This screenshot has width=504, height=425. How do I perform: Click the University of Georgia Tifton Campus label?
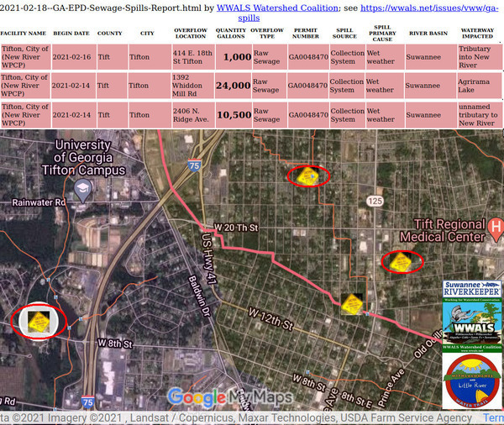pyautogui.click(x=83, y=158)
